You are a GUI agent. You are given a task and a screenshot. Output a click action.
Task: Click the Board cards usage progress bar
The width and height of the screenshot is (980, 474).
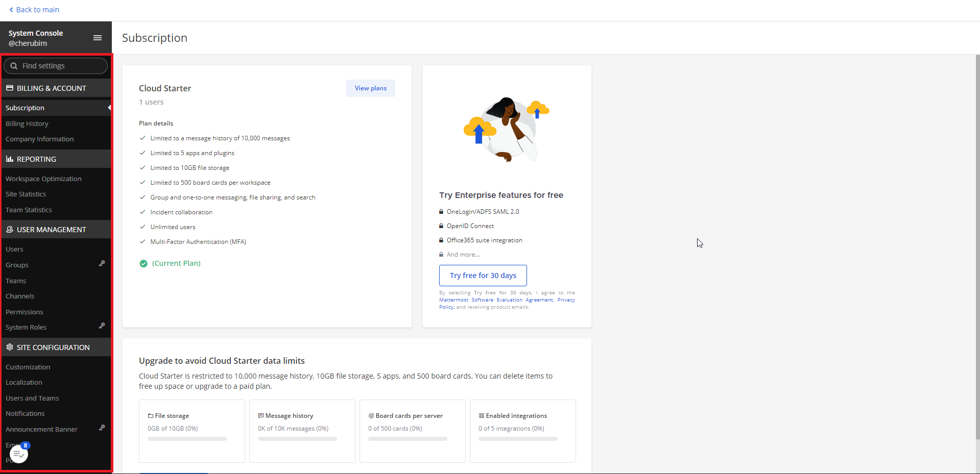(x=408, y=439)
